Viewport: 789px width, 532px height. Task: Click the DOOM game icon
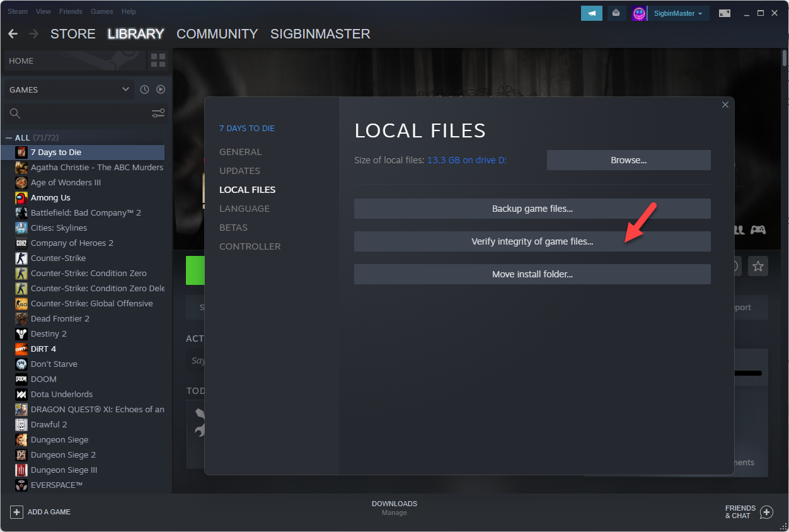[x=21, y=379]
